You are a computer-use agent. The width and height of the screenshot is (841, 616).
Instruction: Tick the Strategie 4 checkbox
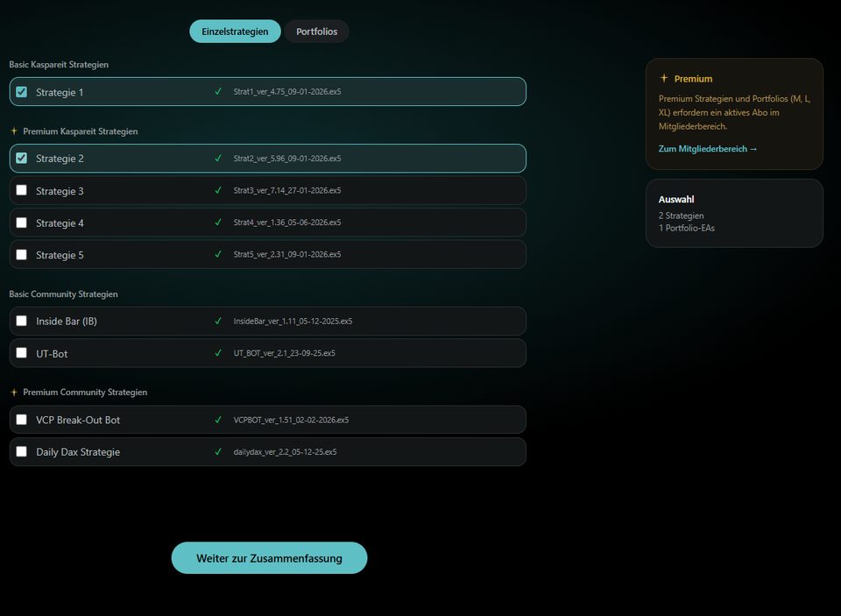point(21,223)
